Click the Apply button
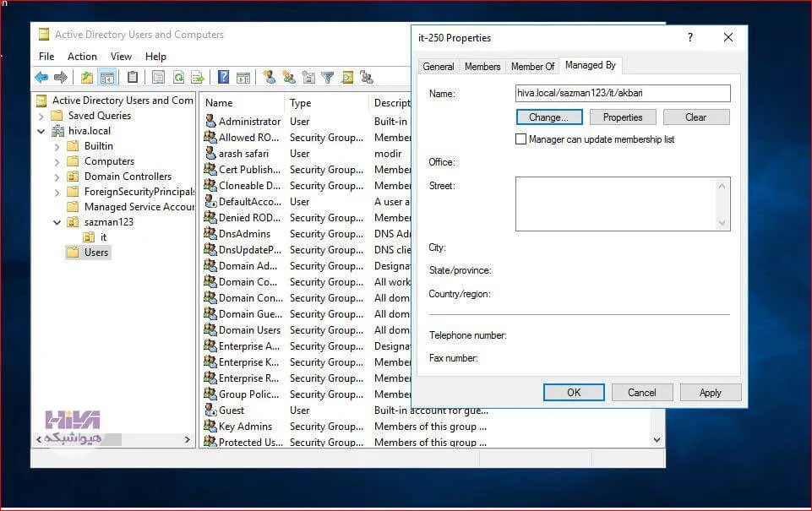812x511 pixels. 711,393
